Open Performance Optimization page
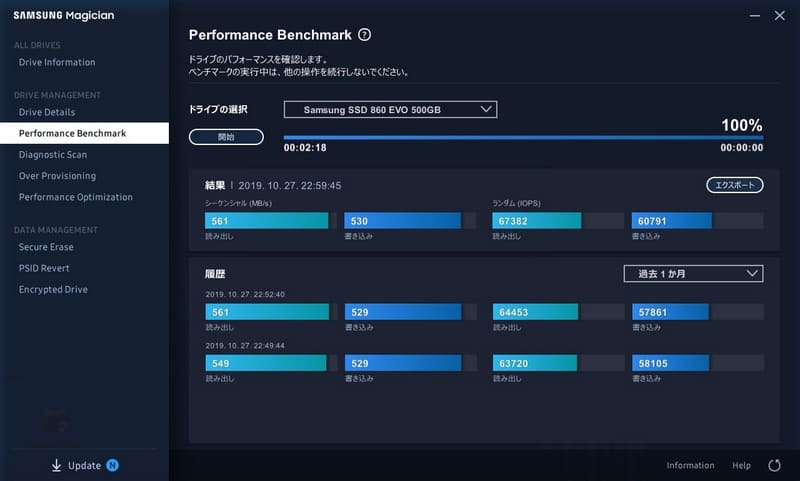800x481 pixels. click(76, 197)
